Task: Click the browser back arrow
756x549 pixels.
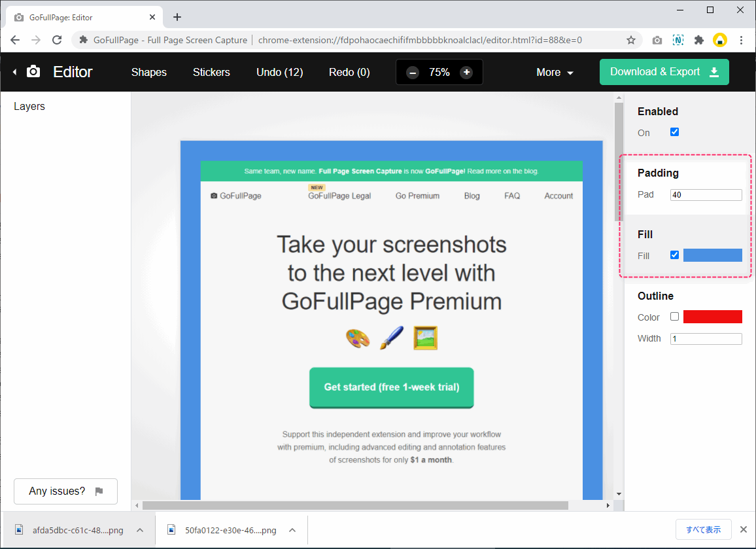Action: (x=15, y=40)
